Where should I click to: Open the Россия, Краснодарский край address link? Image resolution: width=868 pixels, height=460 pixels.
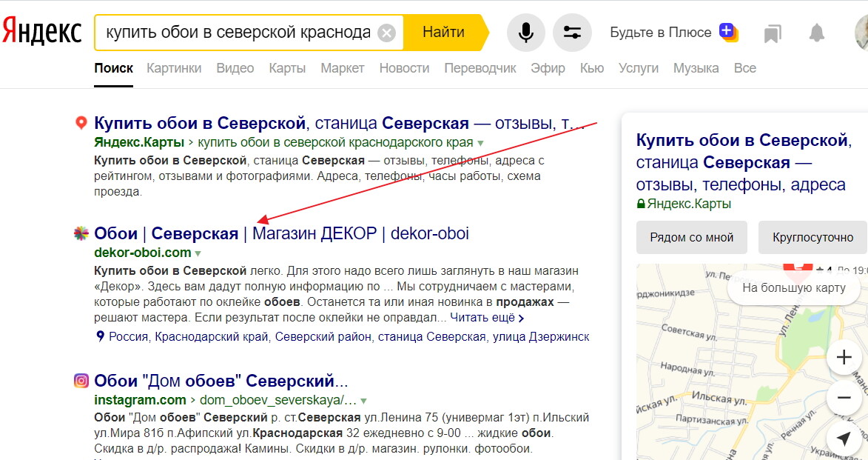(349, 336)
